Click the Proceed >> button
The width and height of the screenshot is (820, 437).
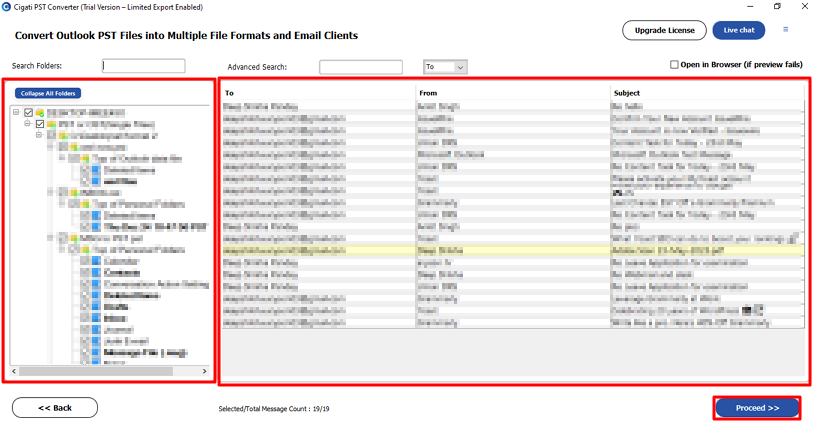[x=757, y=408]
